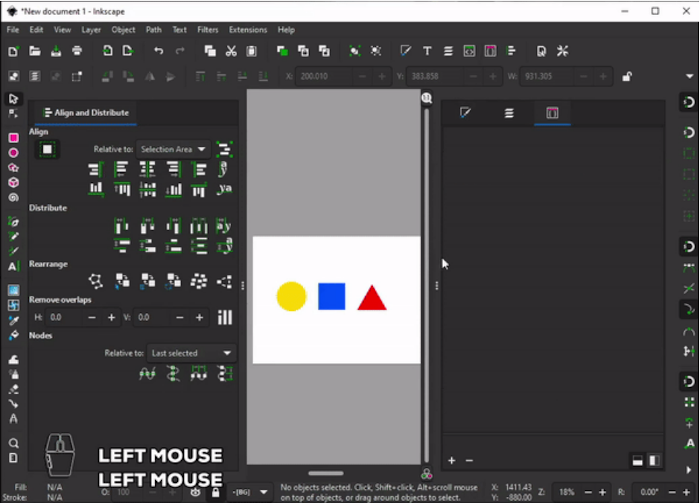Select the Text tool in toolbox
The height and width of the screenshot is (503, 700).
13,267
